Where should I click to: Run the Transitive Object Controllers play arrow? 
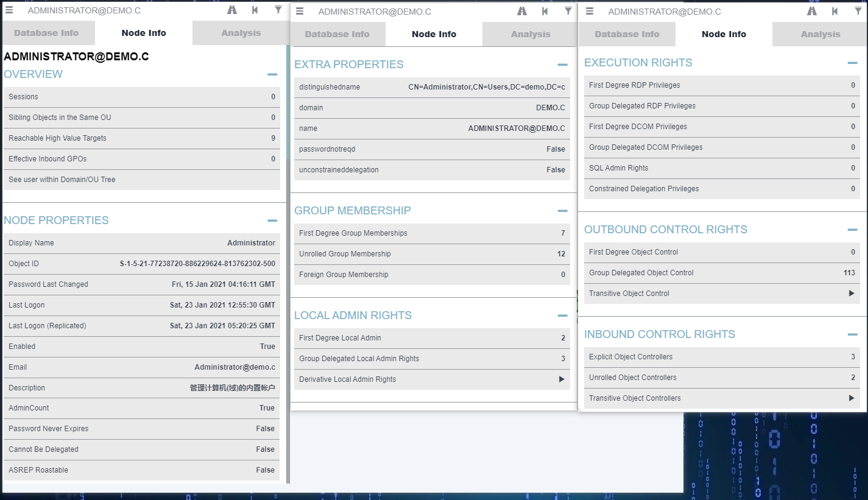point(852,398)
